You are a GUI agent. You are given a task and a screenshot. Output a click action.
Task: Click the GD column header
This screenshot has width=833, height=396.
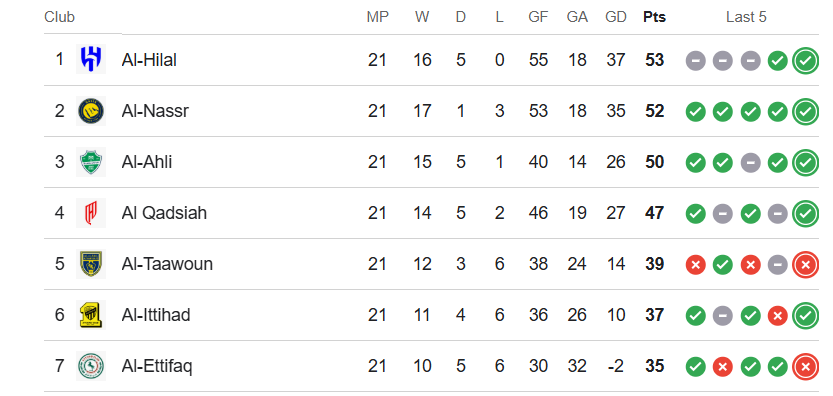click(616, 17)
